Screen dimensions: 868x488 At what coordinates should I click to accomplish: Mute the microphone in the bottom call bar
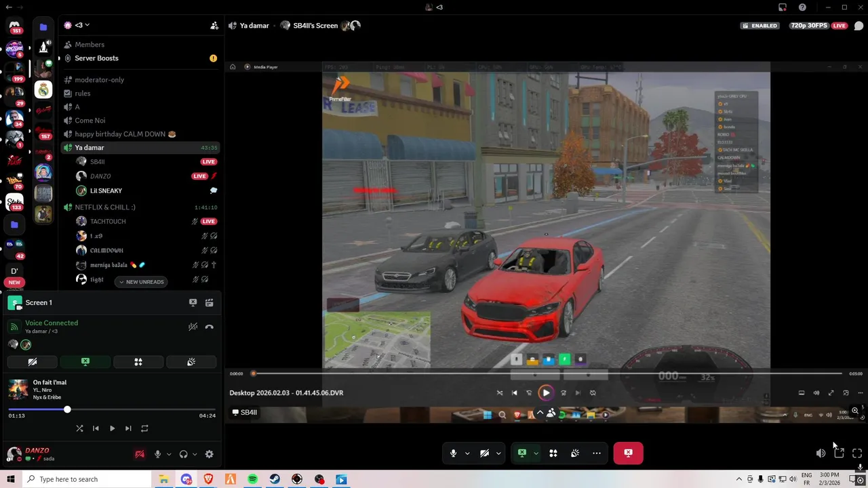454,453
